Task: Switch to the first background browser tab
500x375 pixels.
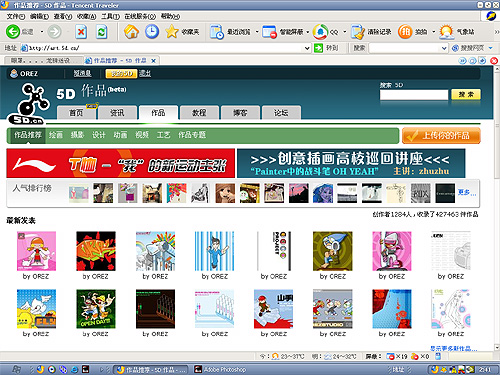Action: click(x=44, y=60)
